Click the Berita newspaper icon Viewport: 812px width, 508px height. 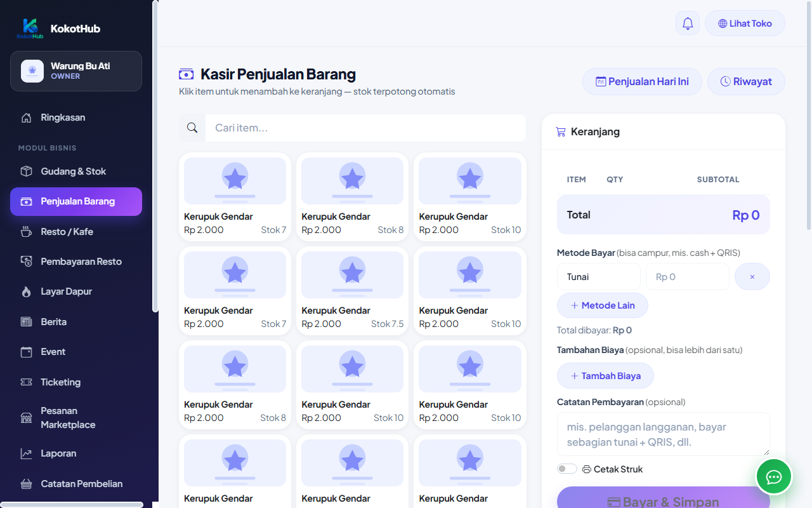pos(27,322)
